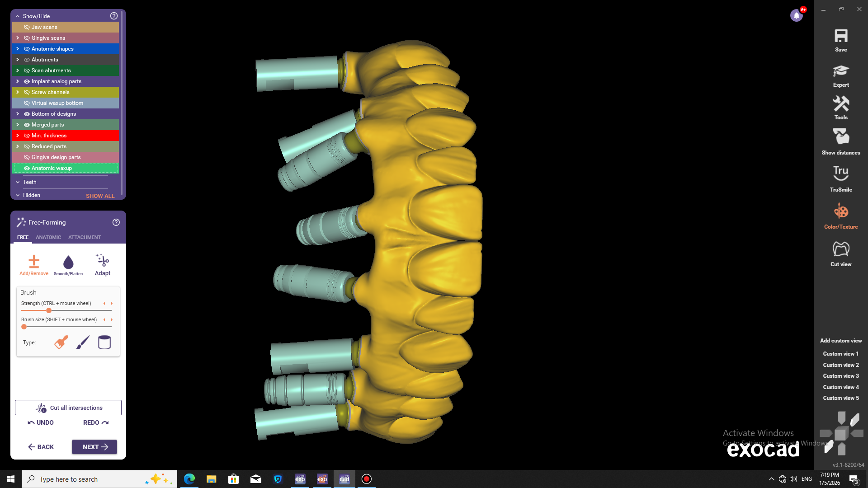Image resolution: width=868 pixels, height=488 pixels.
Task: Click the Save icon
Action: pos(840,37)
